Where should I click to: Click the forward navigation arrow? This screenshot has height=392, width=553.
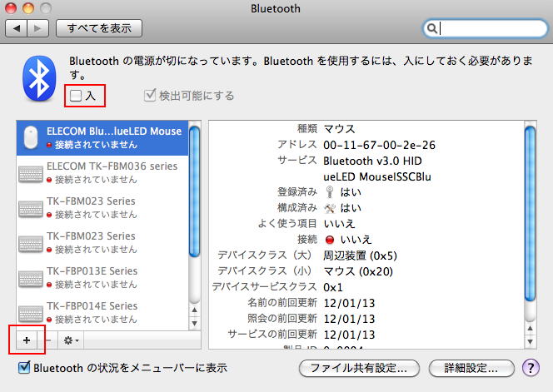pyautogui.click(x=37, y=28)
